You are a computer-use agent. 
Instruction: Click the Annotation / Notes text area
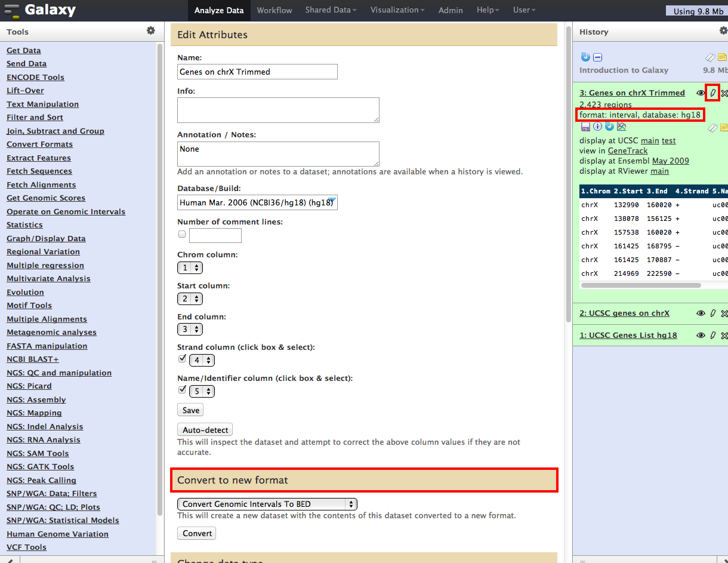click(x=278, y=154)
